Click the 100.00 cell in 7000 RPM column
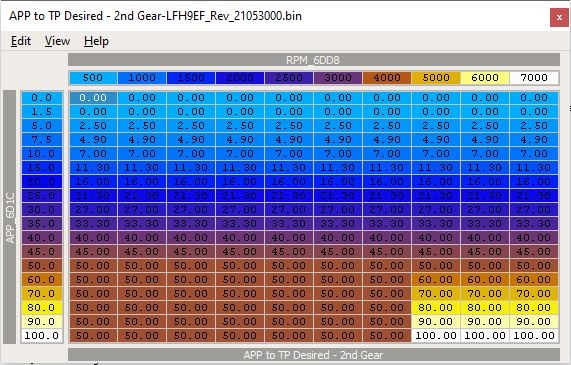This screenshot has width=571, height=365. pyautogui.click(x=534, y=335)
